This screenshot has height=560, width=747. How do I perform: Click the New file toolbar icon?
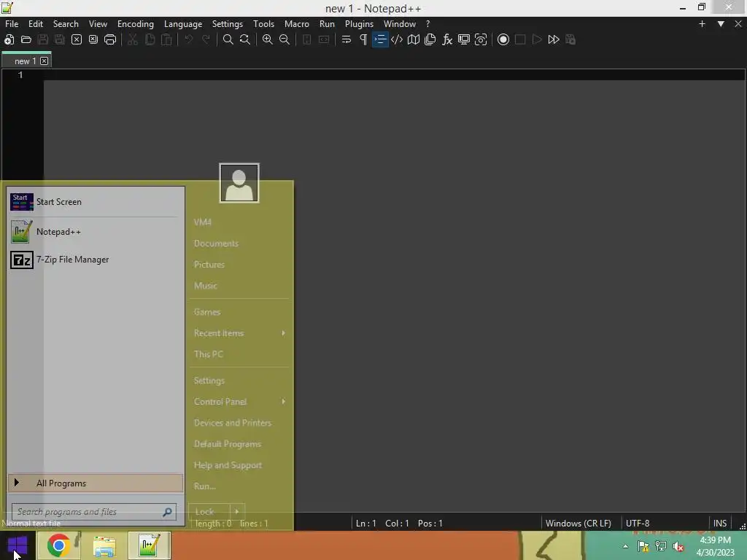point(9,39)
